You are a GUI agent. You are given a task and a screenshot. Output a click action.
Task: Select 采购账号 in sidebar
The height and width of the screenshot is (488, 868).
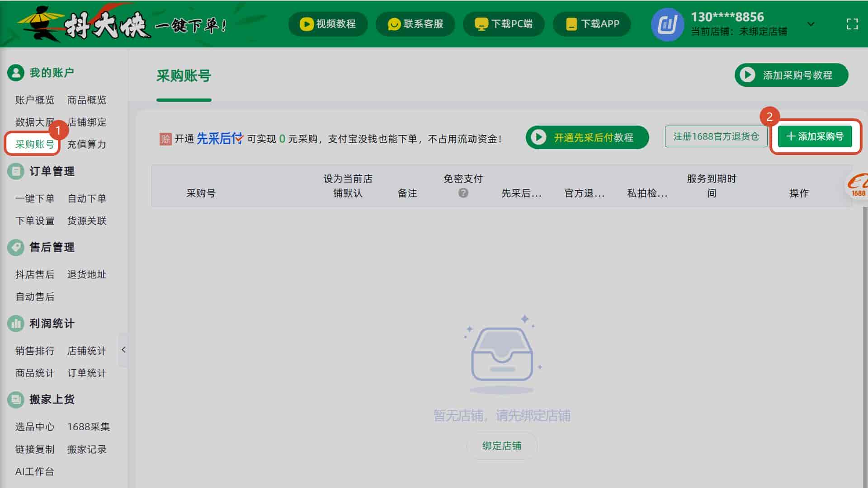[35, 144]
